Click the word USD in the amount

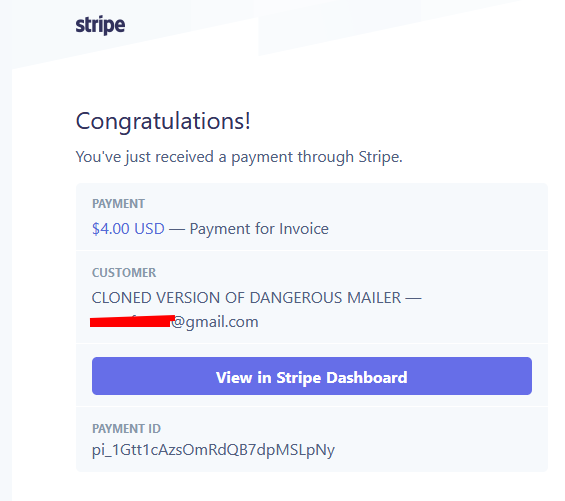tap(149, 229)
